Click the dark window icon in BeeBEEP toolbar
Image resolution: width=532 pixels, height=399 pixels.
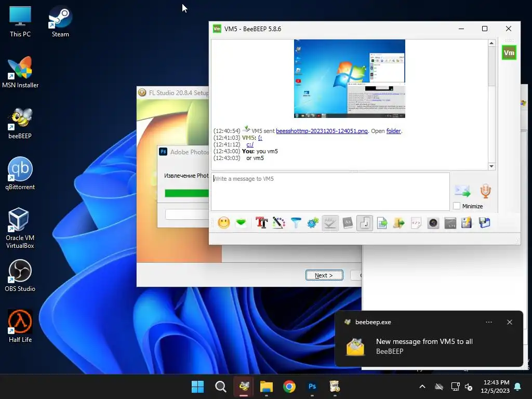450,223
